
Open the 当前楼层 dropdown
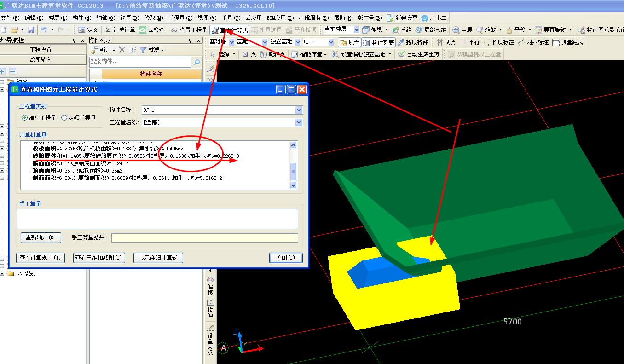tap(357, 29)
